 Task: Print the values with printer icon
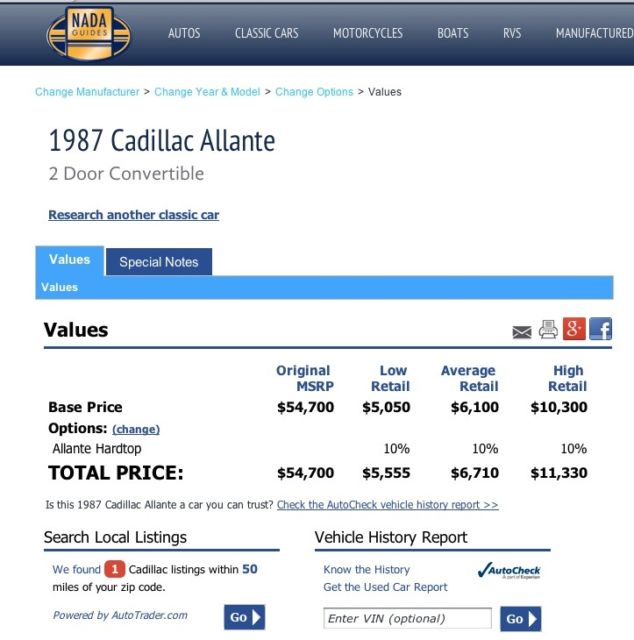tap(548, 330)
